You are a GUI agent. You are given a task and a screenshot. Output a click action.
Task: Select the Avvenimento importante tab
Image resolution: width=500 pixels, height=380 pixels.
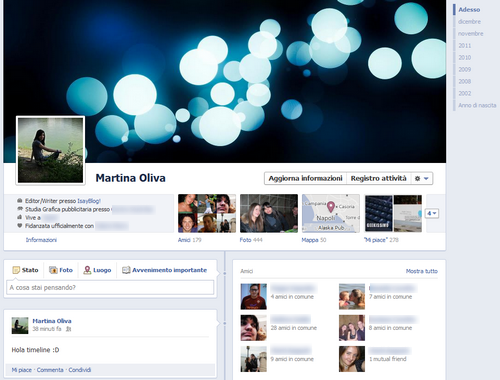(164, 270)
